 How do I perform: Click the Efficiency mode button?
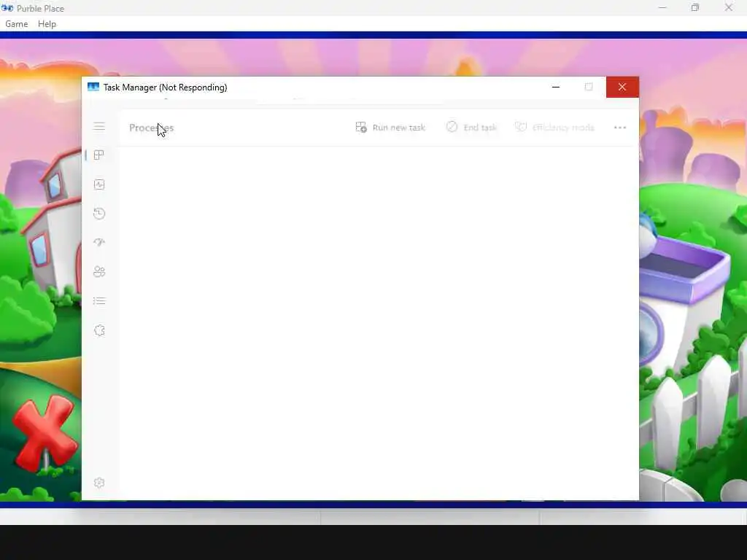[x=554, y=128]
